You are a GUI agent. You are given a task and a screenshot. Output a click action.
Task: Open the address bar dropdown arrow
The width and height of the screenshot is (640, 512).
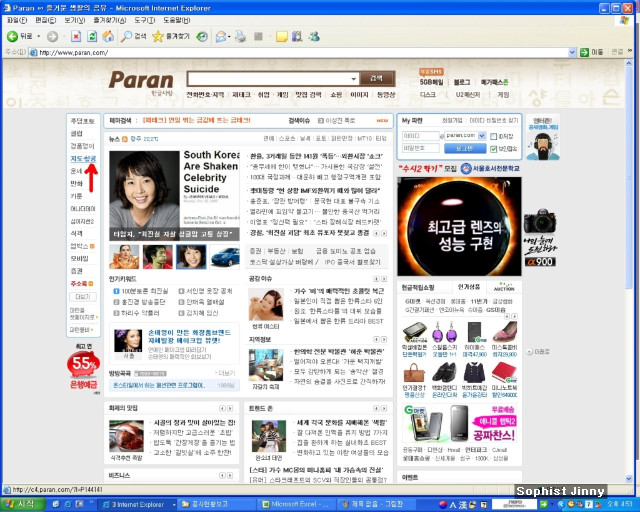coord(572,52)
